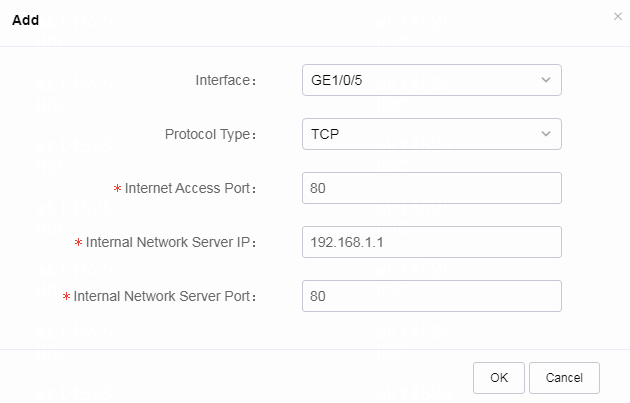
Task: Click the chevron arrow in the Protocol Type box
Action: 546,134
